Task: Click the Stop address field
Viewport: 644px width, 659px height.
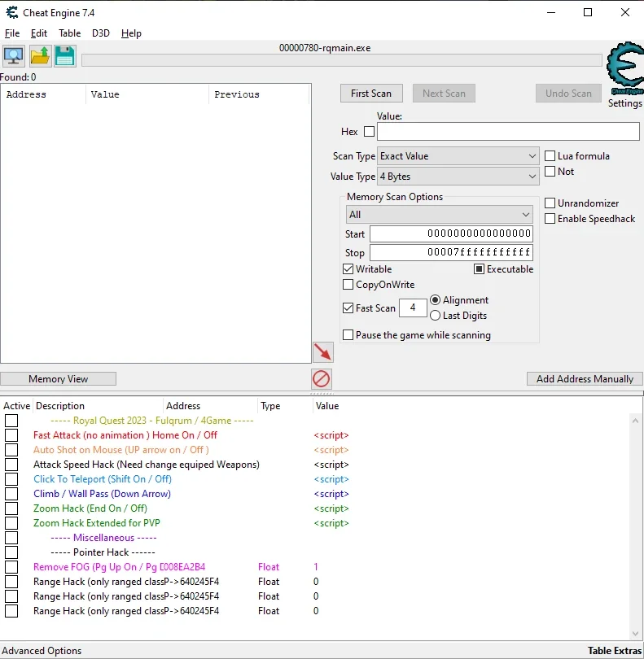Action: (451, 252)
